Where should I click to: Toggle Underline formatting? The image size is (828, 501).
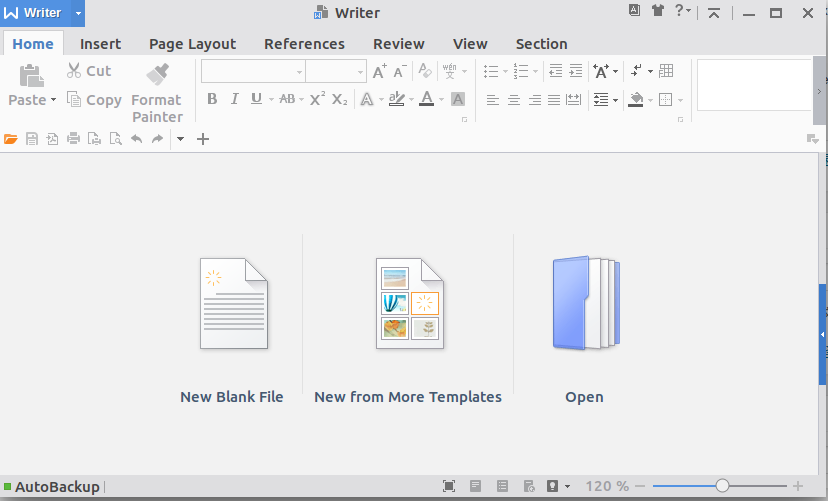tap(256, 99)
